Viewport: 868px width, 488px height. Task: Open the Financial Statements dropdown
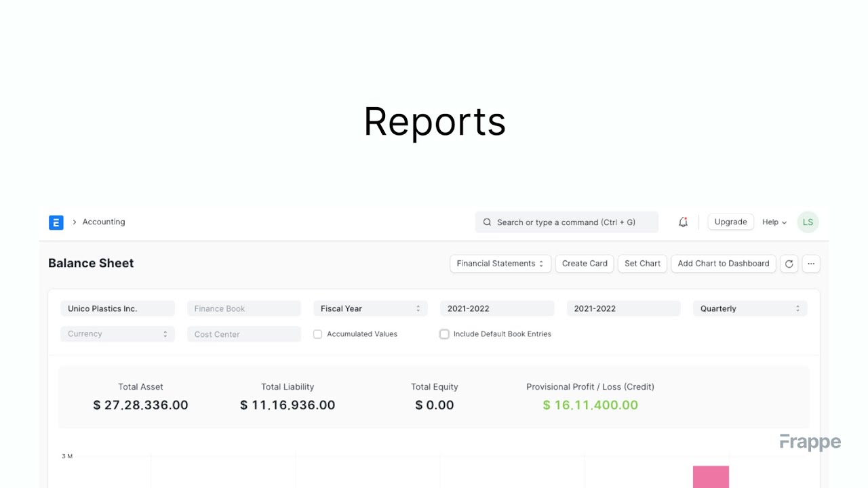[x=500, y=264]
